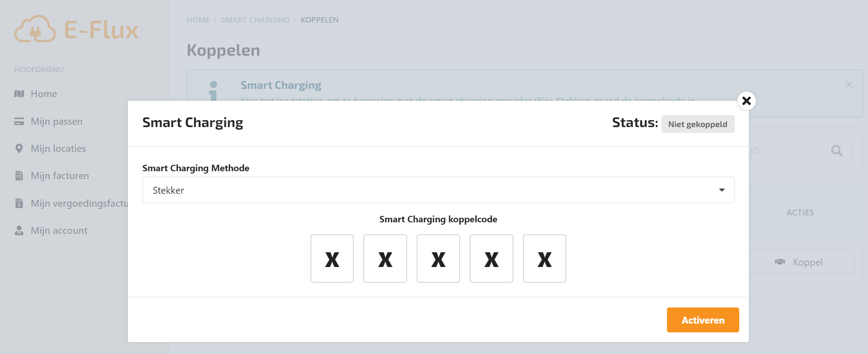
Task: Click the dropdown arrow next to Stekker
Action: [722, 190]
